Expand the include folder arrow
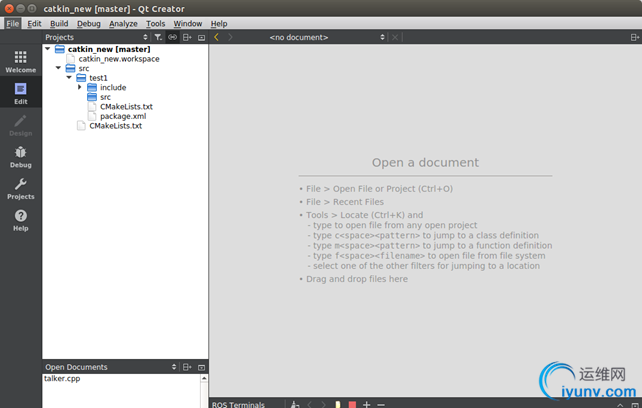The image size is (642, 408). [80, 87]
